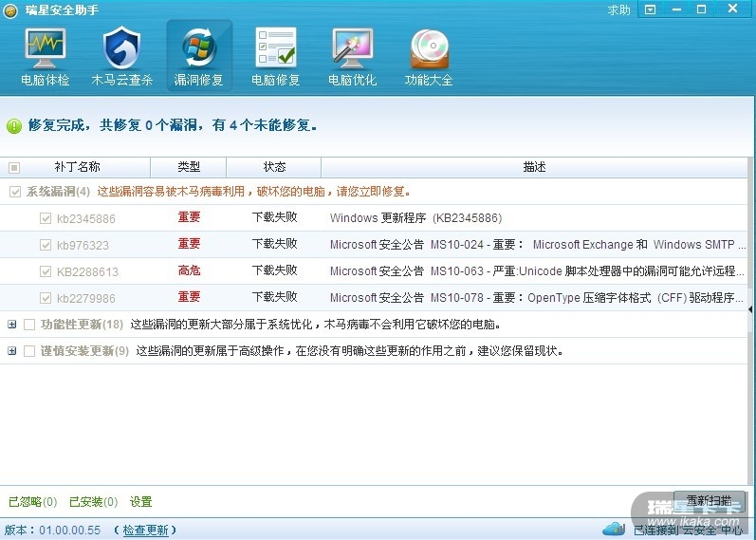756x540 pixels.
Task: Expand the 谨慎安装更新(9) group
Action: (12, 351)
